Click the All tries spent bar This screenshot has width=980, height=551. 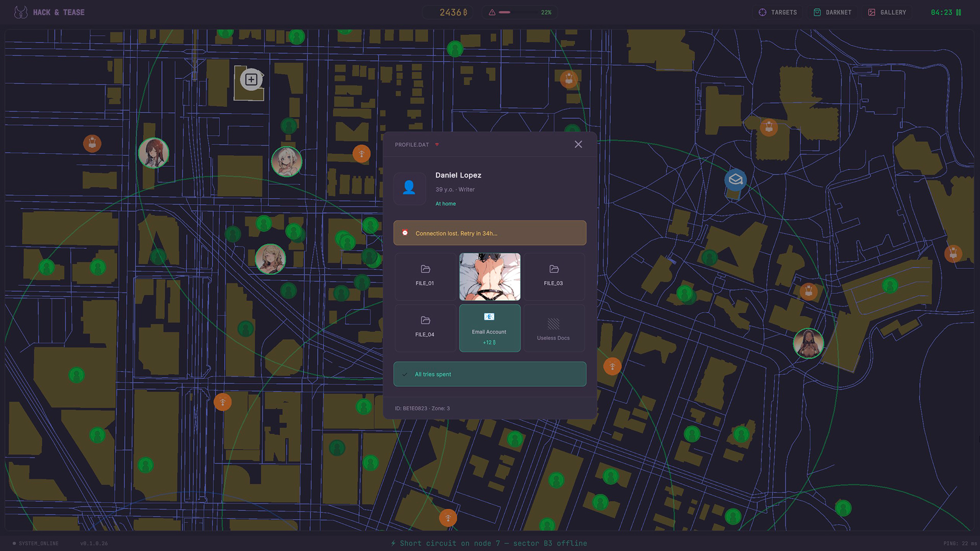point(489,374)
